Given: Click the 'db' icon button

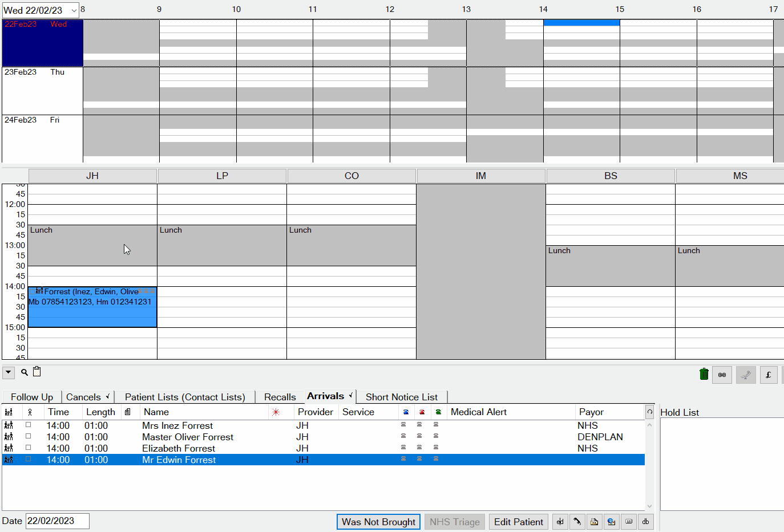Looking at the screenshot, I should pyautogui.click(x=645, y=522).
